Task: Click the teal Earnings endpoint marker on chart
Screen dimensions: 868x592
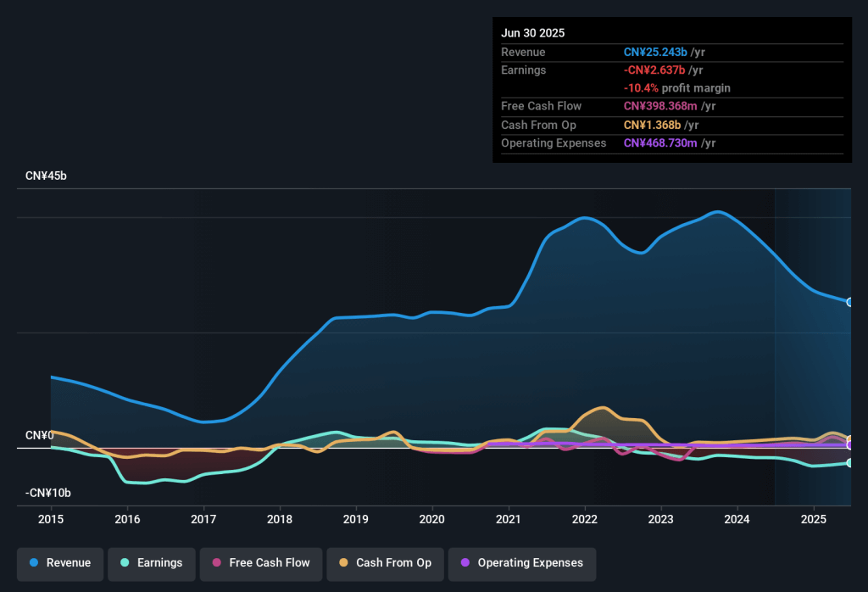Action: (849, 463)
